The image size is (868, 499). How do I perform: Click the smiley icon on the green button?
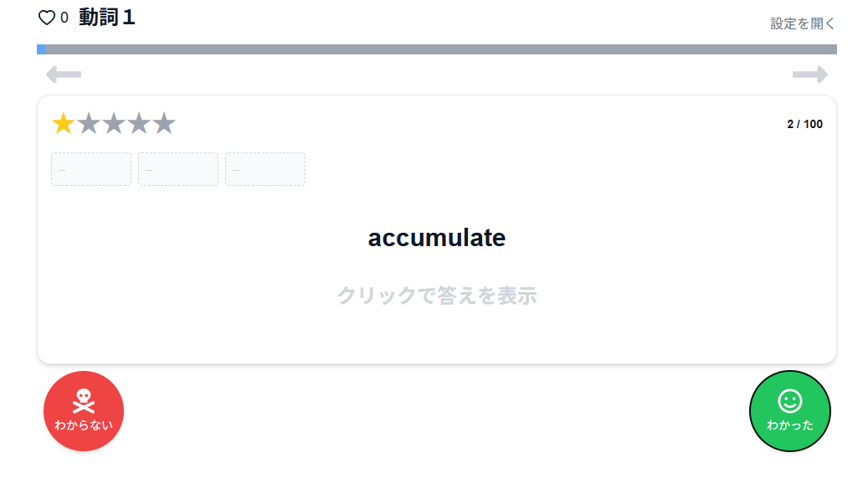(789, 403)
